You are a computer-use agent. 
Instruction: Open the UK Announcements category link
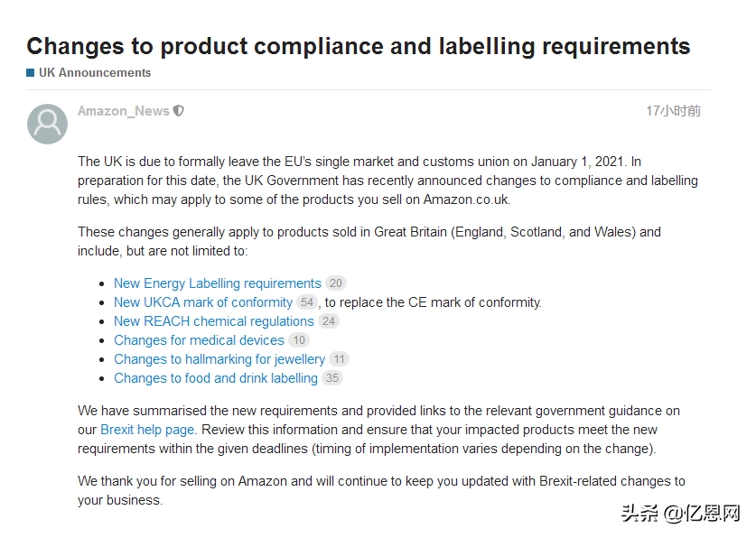coord(95,73)
